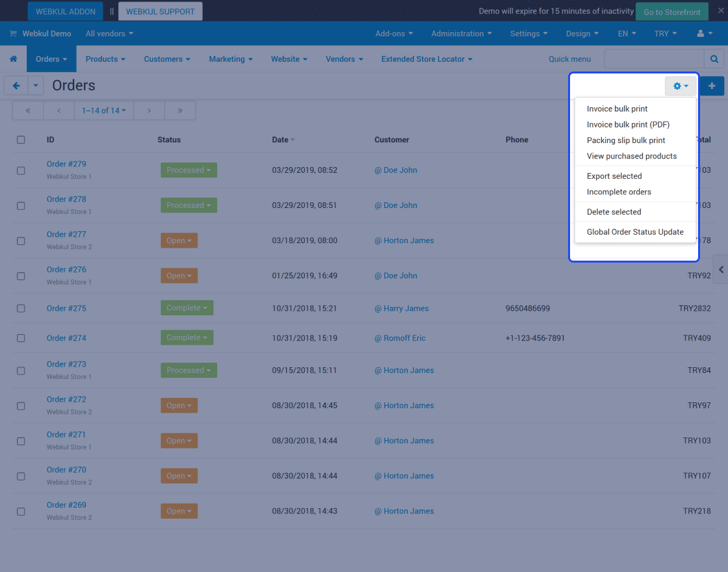Open the Extended Store Locator menu

pos(426,59)
